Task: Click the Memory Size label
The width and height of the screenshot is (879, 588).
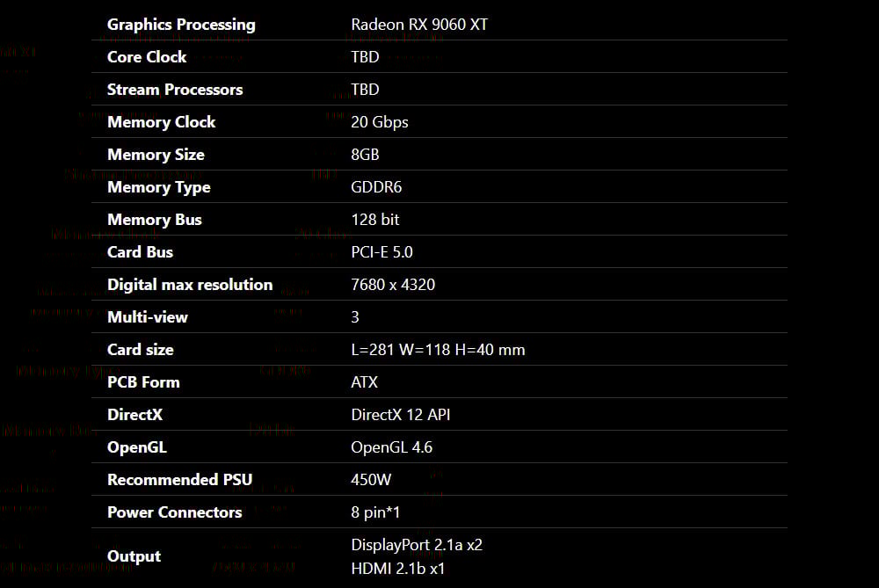Action: coord(156,155)
